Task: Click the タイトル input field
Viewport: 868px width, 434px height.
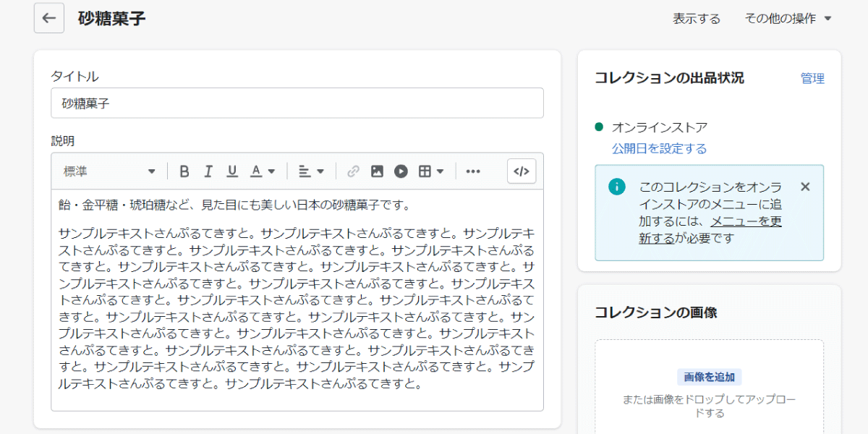Action: click(x=297, y=103)
